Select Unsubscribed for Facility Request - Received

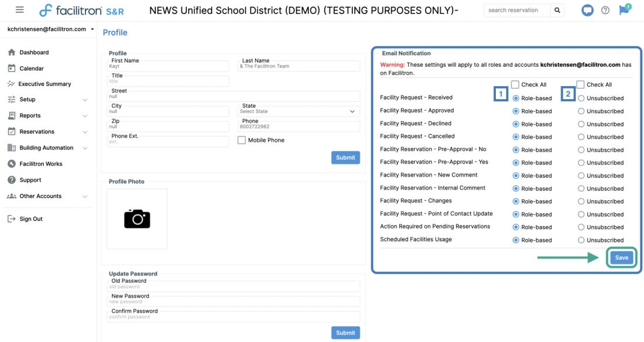click(x=581, y=98)
